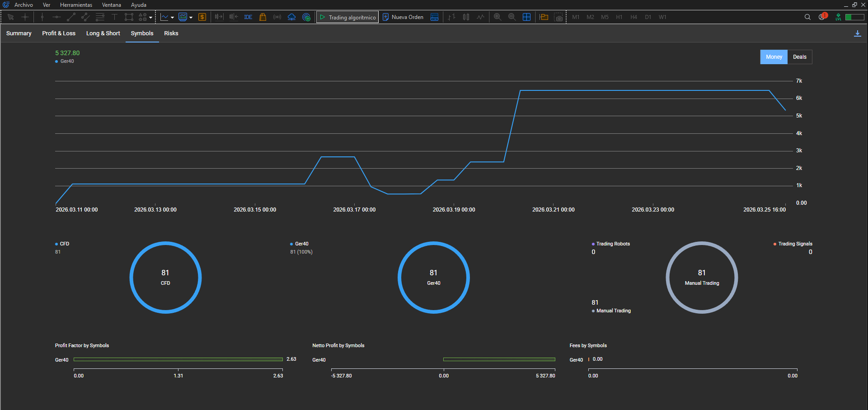
Task: Open the signals broadcast icon
Action: pyautogui.click(x=277, y=17)
